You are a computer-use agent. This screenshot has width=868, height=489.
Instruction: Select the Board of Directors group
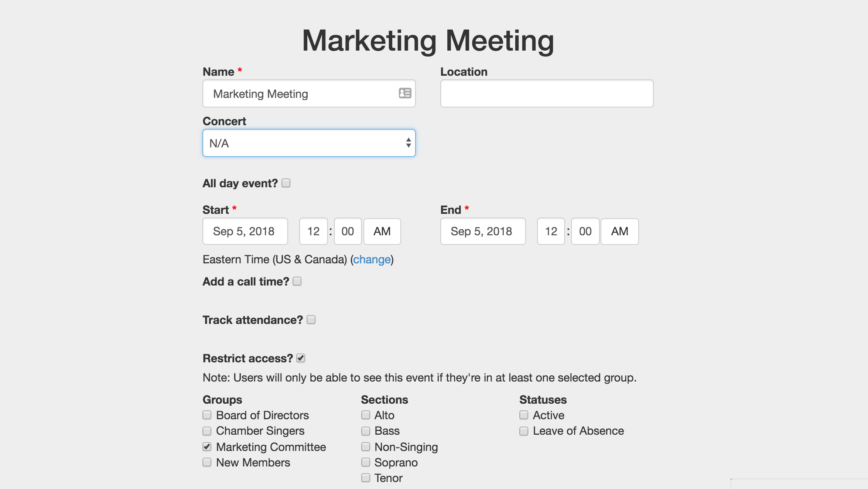pyautogui.click(x=207, y=415)
